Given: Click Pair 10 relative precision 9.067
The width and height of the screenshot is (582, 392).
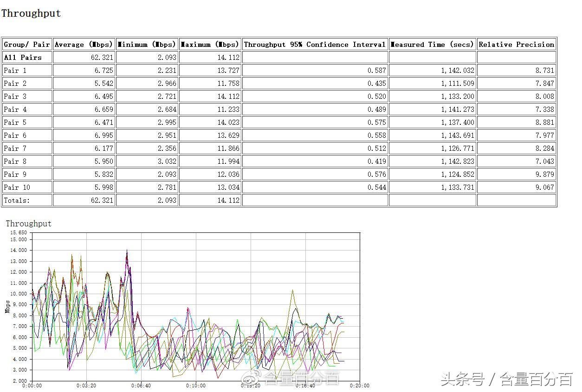Looking at the screenshot, I should point(544,187).
